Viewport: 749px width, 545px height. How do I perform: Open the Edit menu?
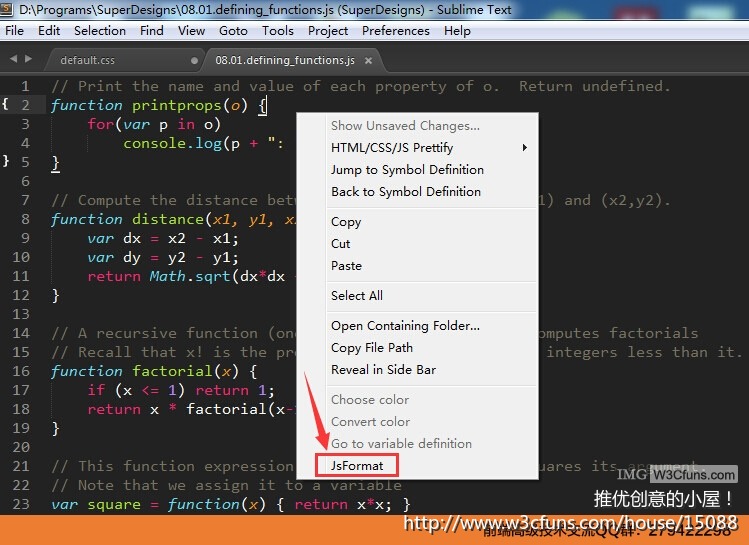tap(49, 31)
